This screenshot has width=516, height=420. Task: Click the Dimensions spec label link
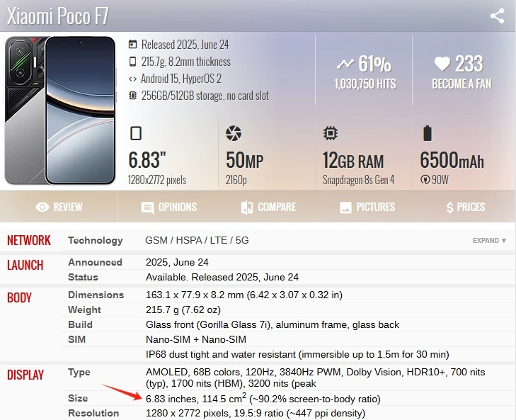(x=96, y=295)
